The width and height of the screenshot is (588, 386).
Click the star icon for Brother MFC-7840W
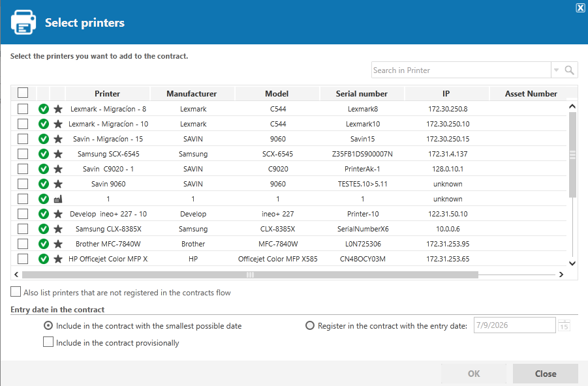click(58, 244)
